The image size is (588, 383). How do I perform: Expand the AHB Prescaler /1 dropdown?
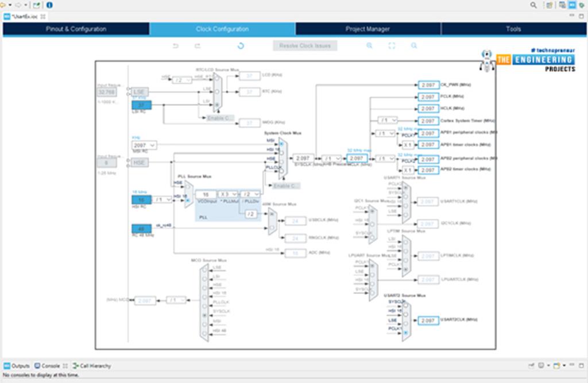point(331,158)
